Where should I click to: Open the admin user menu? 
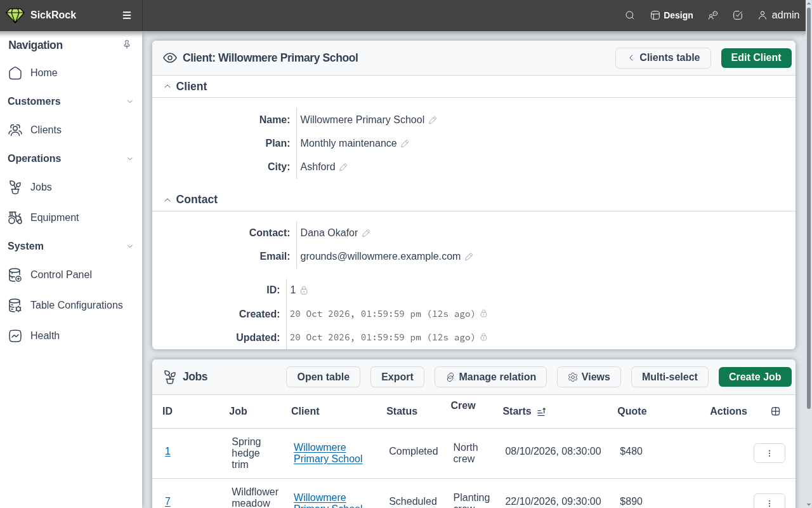[x=779, y=15]
